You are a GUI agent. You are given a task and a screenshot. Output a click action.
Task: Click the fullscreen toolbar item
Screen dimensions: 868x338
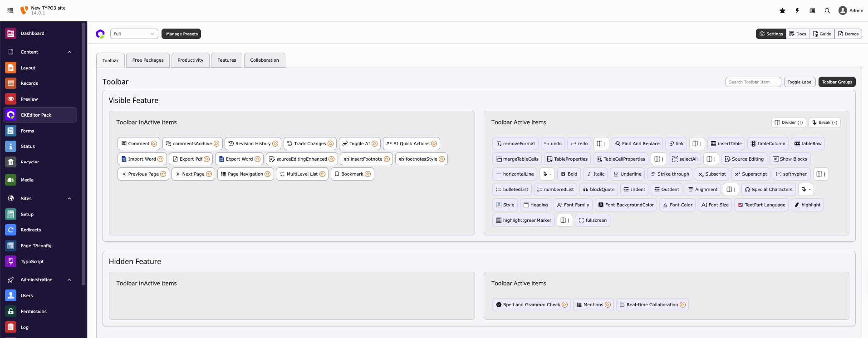pos(592,220)
